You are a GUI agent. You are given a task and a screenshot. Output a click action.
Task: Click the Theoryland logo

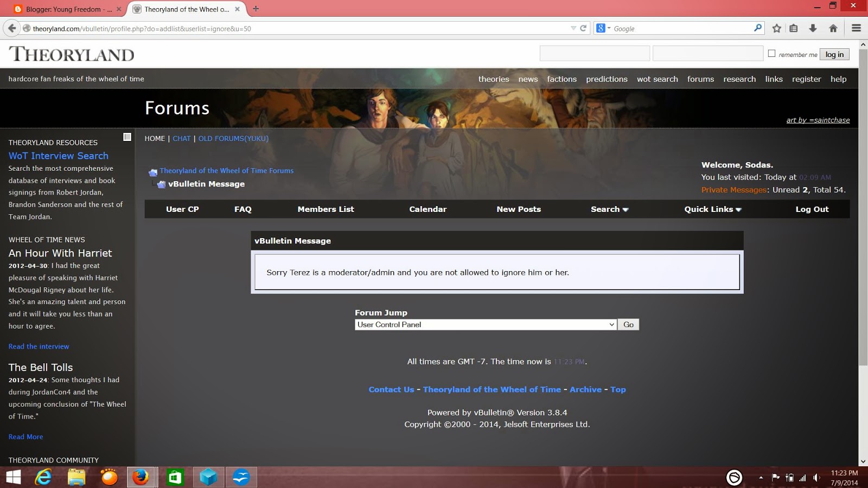click(72, 54)
